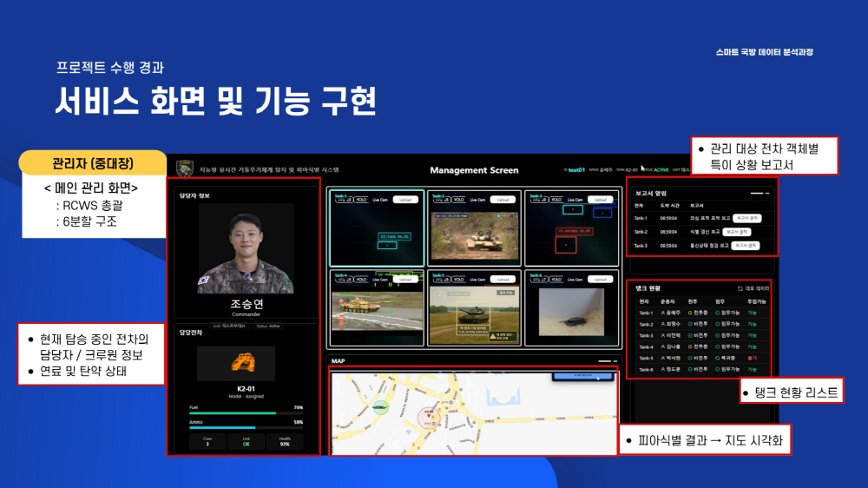Click the Upload button on Tank-2 feed
Viewport: 868px width, 488px height.
(503, 200)
